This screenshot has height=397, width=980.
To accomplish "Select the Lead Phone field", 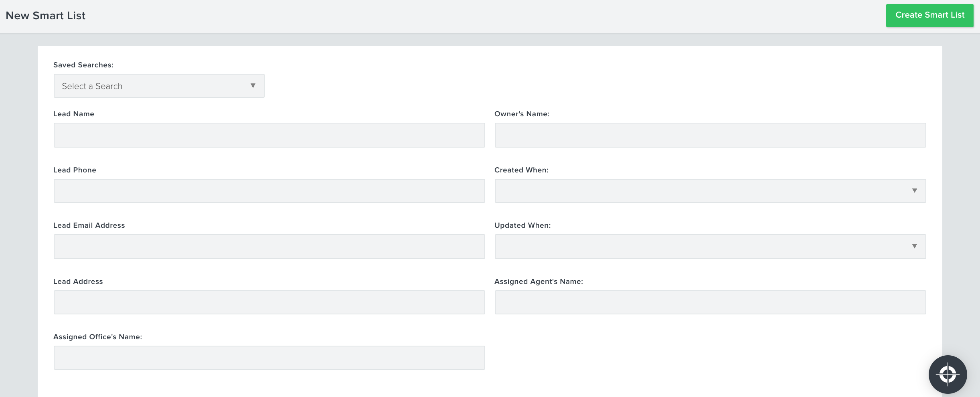I will point(269,191).
